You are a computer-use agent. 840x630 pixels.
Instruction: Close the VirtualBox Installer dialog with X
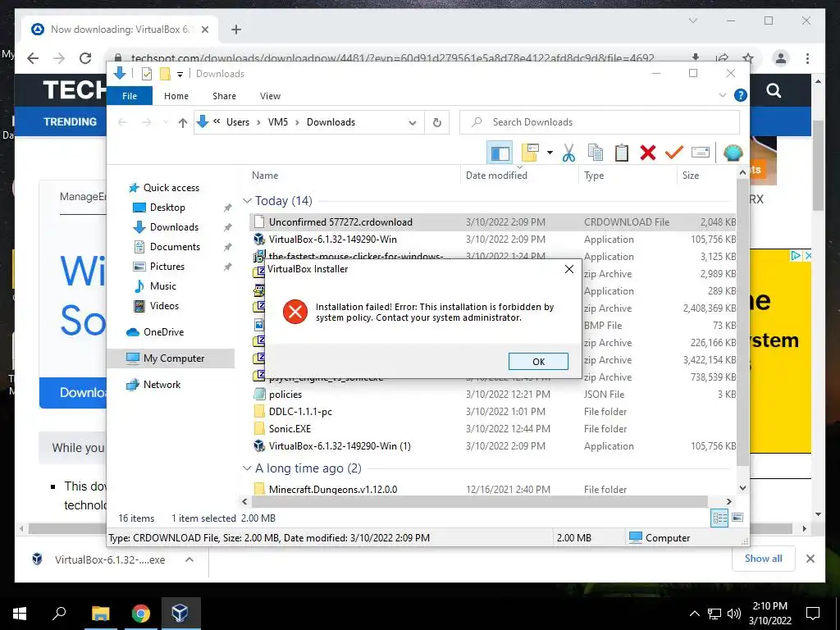[x=569, y=269]
